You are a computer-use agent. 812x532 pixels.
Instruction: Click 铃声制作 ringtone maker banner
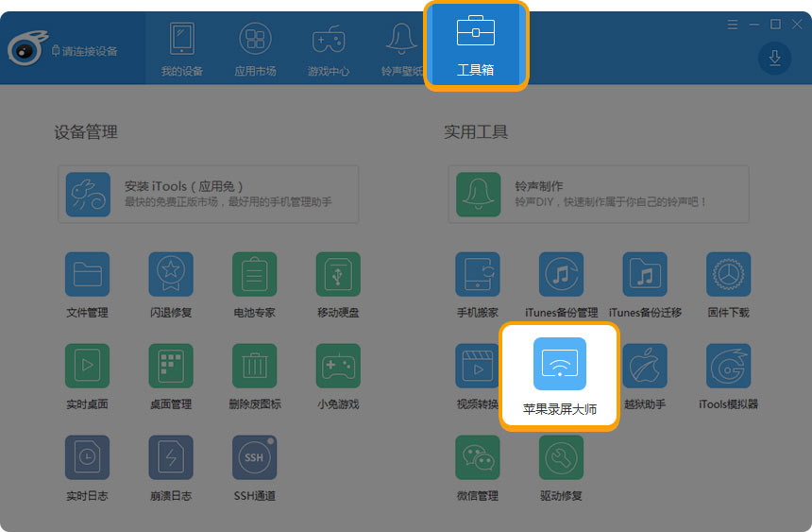point(598,195)
